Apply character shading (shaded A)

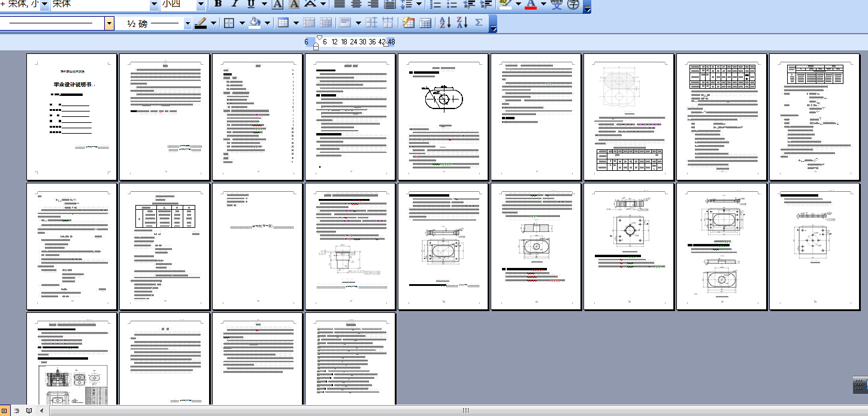[294, 4]
